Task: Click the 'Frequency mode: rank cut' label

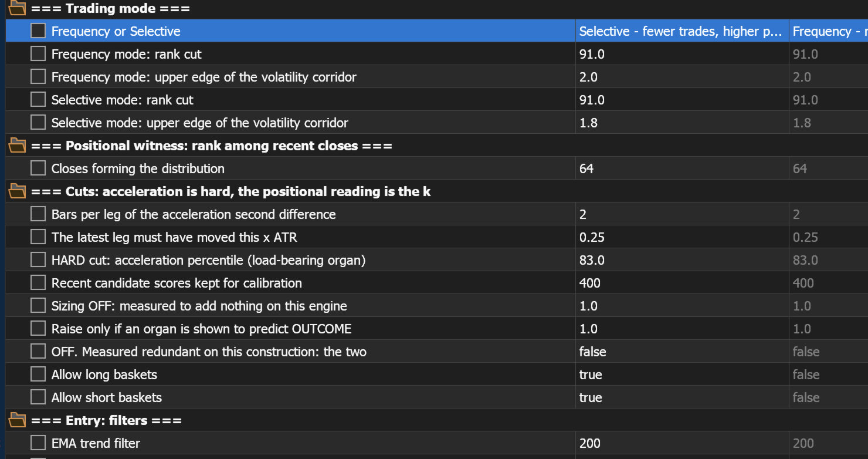Action: (127, 54)
